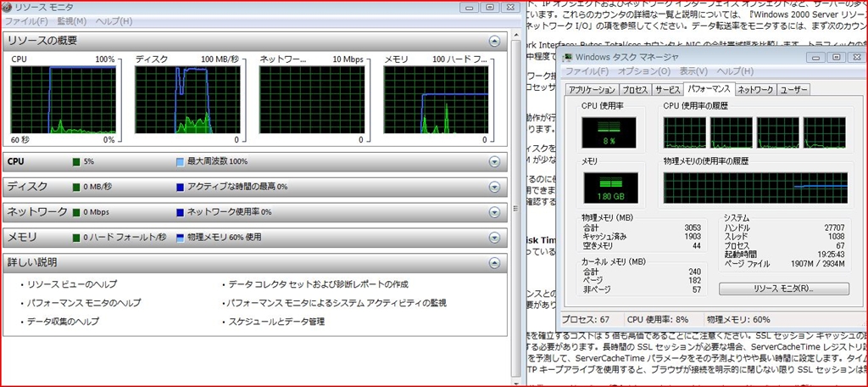Click the CPU 使用率 8 % gauge

tap(609, 132)
